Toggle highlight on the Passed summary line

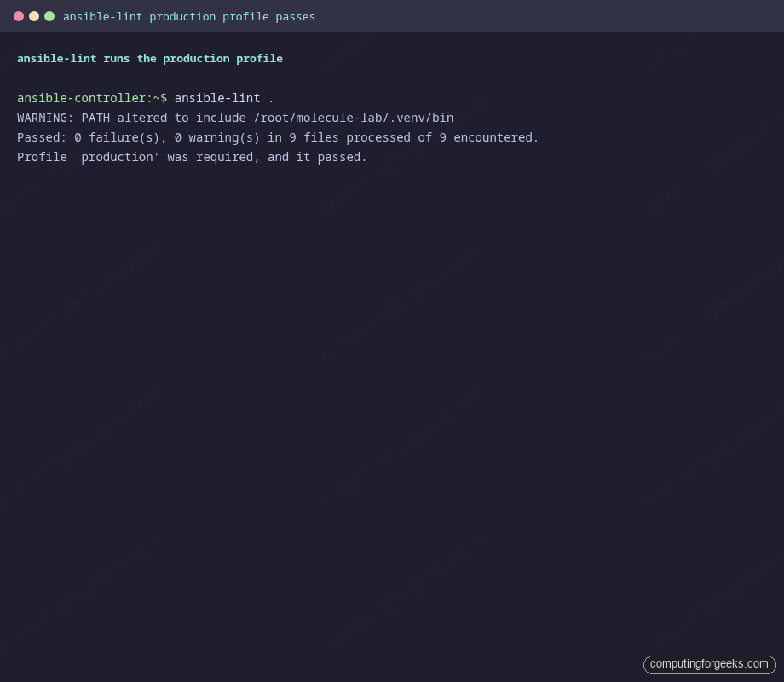coord(277,137)
